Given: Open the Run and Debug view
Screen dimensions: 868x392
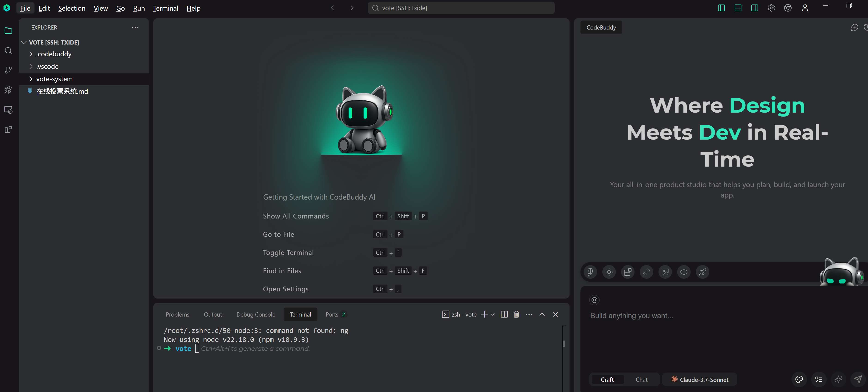Looking at the screenshot, I should (8, 90).
